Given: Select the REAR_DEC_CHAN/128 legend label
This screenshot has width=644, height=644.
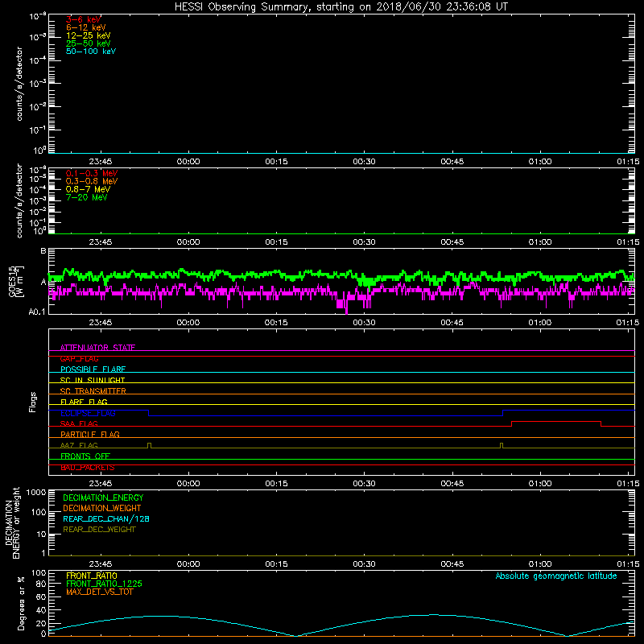Looking at the screenshot, I should [106, 518].
